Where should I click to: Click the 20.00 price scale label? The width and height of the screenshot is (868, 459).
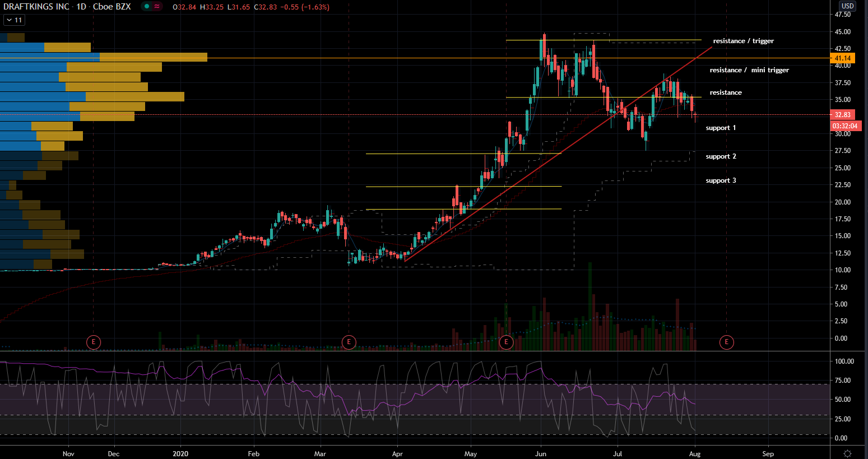[x=843, y=202]
